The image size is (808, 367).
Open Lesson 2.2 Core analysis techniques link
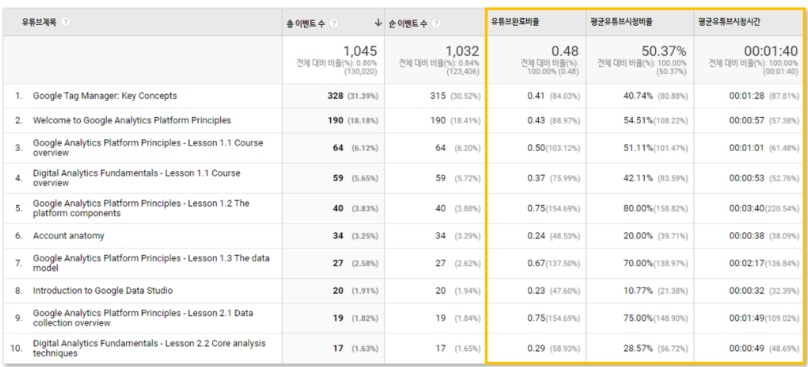149,348
